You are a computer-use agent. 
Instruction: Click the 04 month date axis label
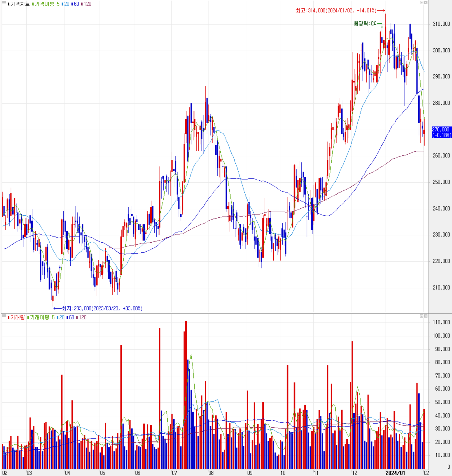(67, 473)
